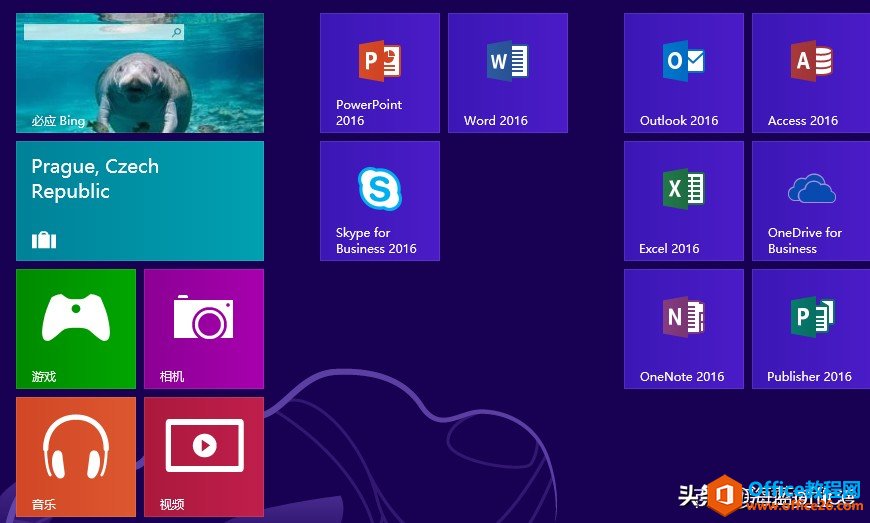Click the suitcase icon on travel tile

click(44, 240)
